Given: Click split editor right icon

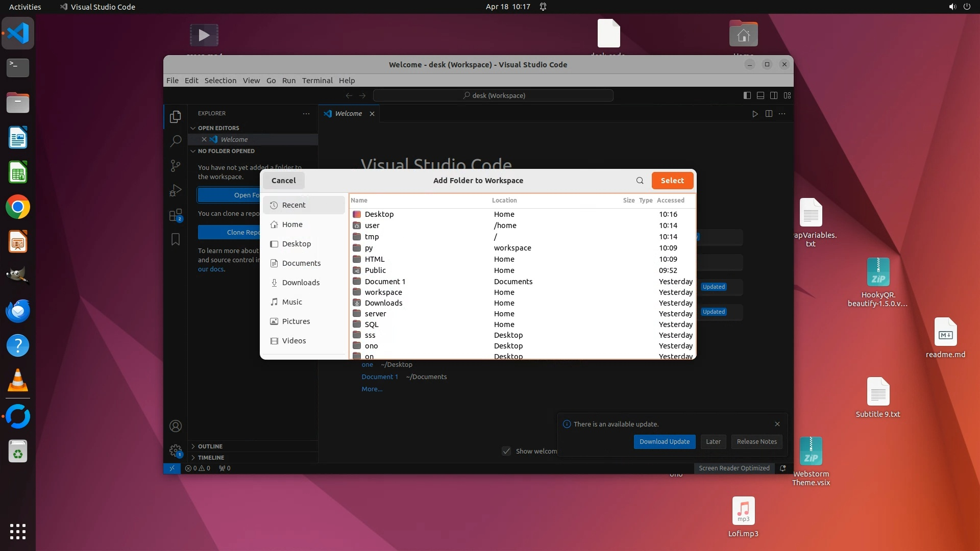Looking at the screenshot, I should coord(769,114).
